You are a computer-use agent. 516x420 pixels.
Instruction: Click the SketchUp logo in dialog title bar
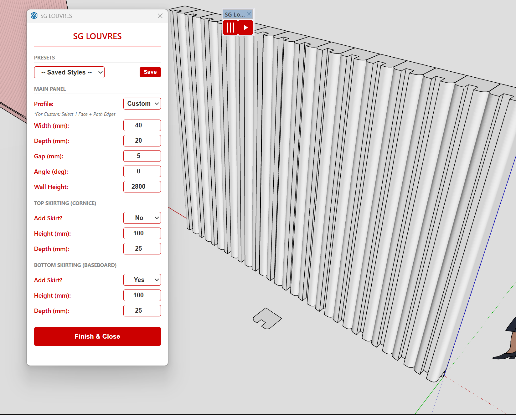click(x=34, y=16)
